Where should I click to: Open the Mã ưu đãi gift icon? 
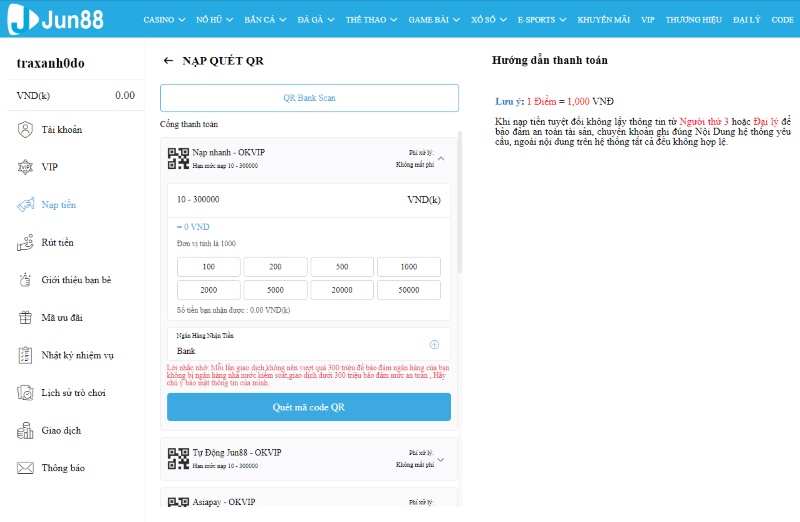pyautogui.click(x=25, y=317)
